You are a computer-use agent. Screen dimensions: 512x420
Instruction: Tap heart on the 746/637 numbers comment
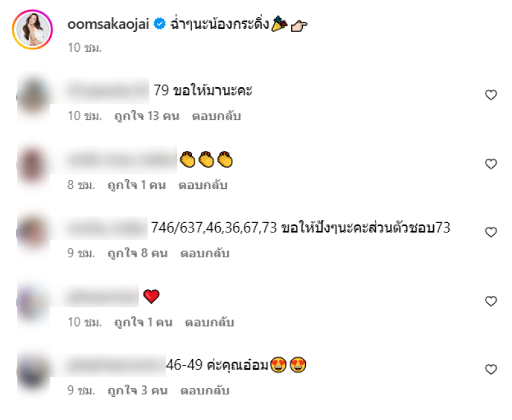point(491,232)
